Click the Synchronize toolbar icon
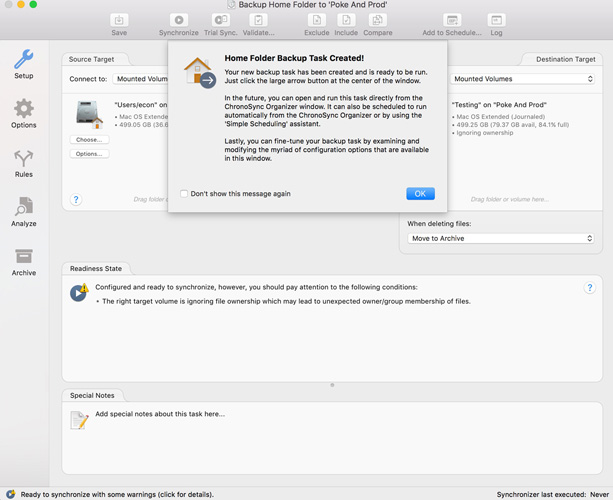Screen dimensions: 613x500 coord(179,20)
